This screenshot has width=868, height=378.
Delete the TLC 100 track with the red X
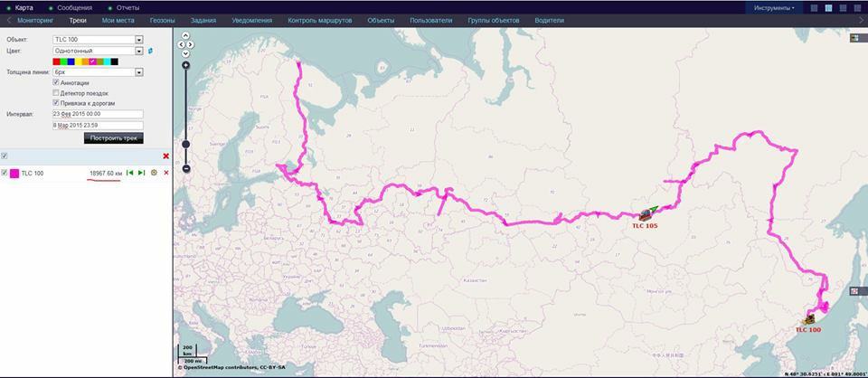point(166,173)
